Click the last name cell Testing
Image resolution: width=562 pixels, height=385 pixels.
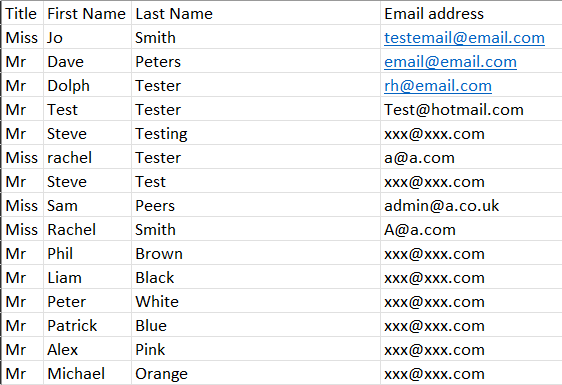[256, 133]
